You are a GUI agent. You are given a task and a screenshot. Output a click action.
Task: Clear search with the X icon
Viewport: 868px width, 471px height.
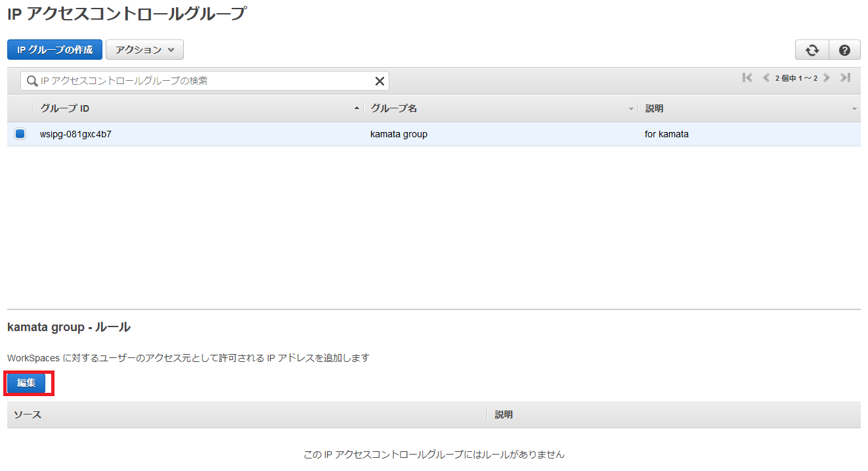380,81
